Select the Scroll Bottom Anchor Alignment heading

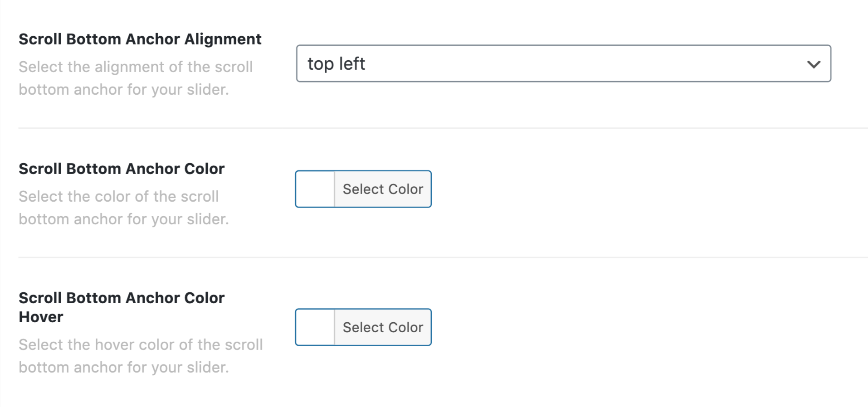click(140, 39)
